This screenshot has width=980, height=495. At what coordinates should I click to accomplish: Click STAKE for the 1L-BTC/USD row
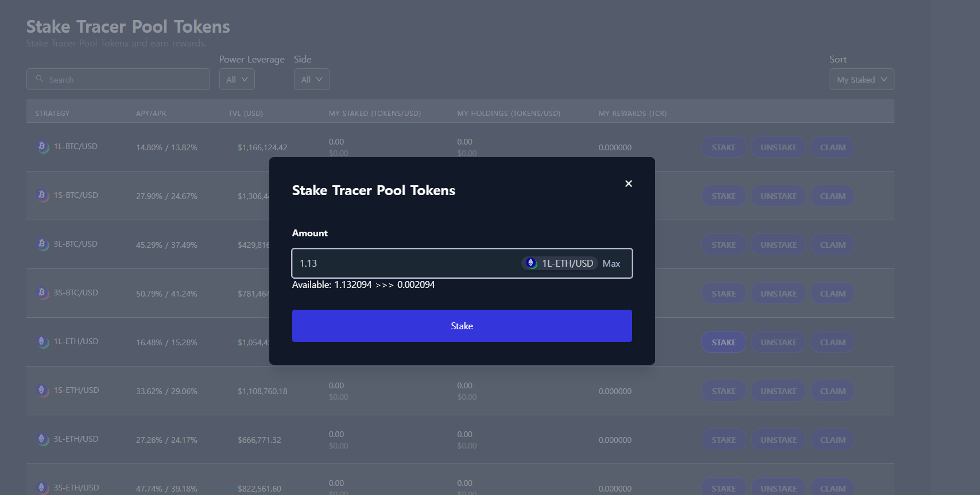(x=724, y=147)
